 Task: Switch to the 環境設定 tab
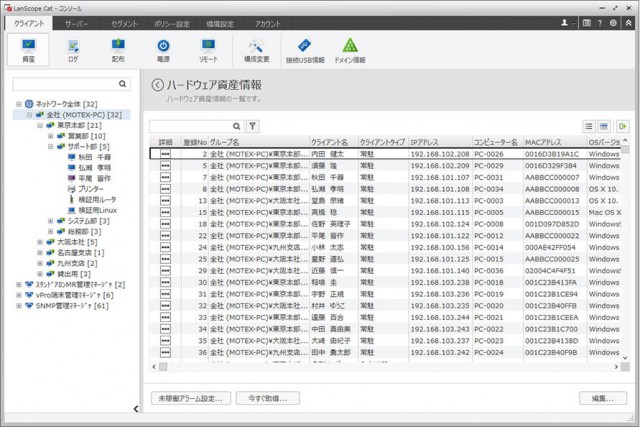[220, 24]
